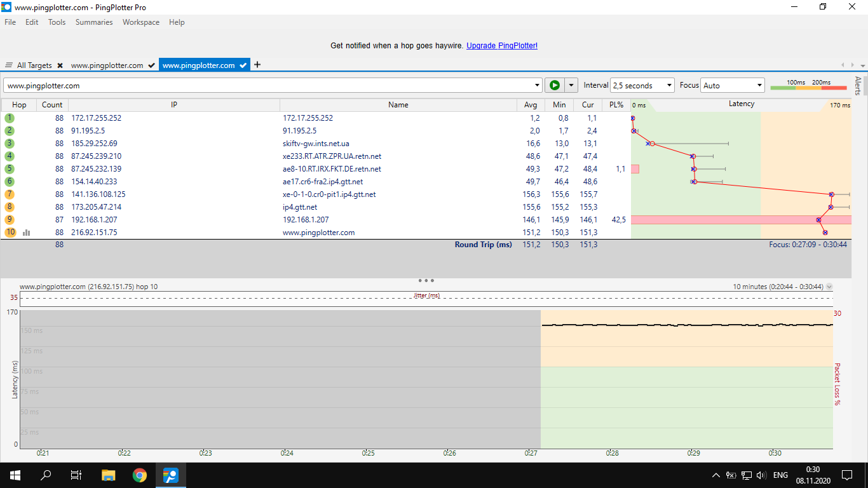Select the hop 1 green circle

pos(10,118)
